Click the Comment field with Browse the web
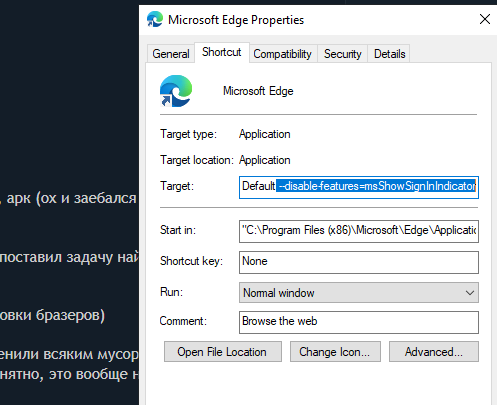 (x=359, y=322)
